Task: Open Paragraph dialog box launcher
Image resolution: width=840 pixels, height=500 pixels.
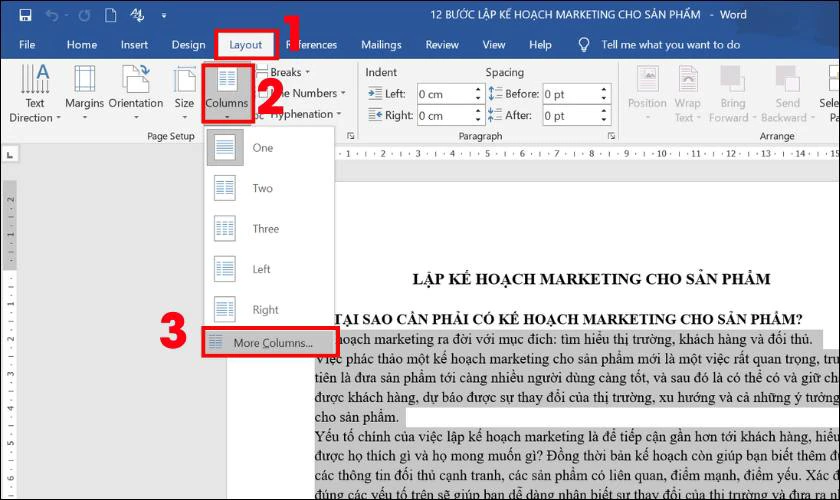Action: 611,136
